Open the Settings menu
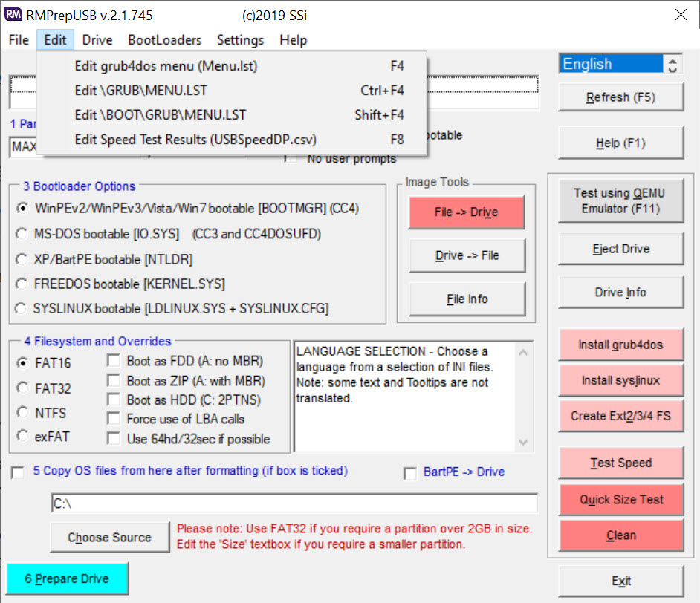 240,40
